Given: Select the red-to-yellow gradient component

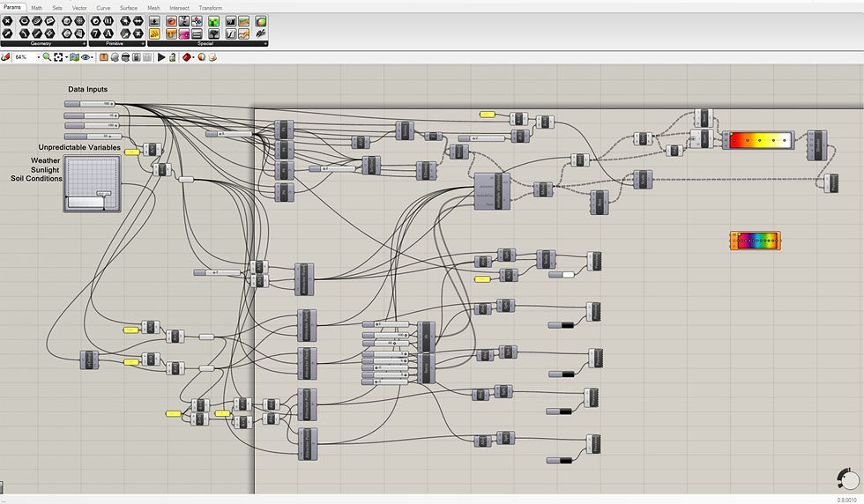Looking at the screenshot, I should coord(758,140).
